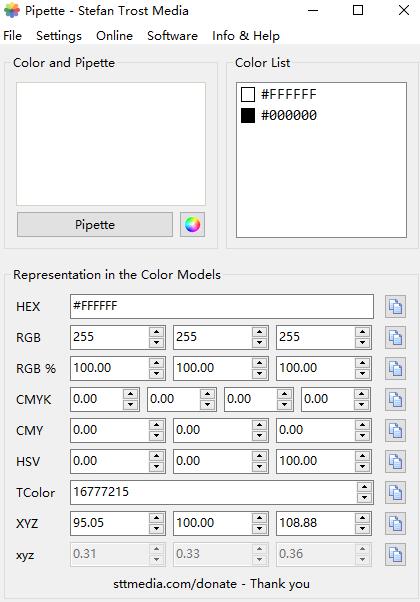Copy the HEX value to clipboard

click(x=395, y=306)
